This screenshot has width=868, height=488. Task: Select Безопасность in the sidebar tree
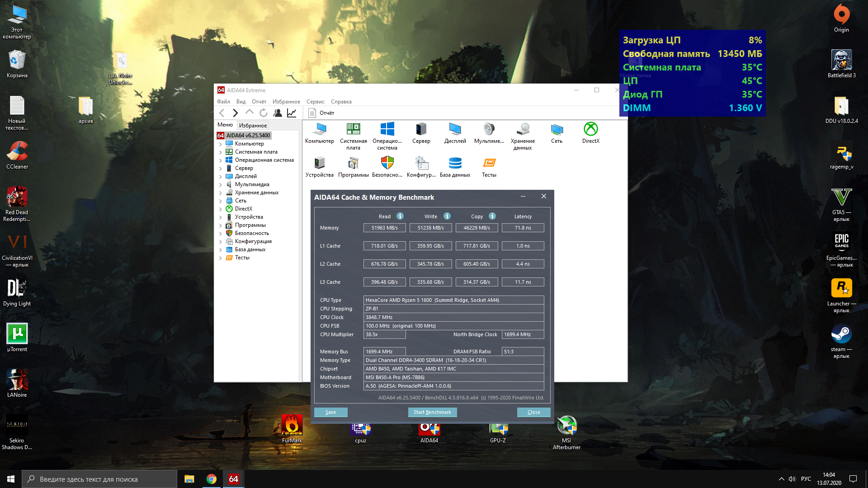click(x=252, y=233)
